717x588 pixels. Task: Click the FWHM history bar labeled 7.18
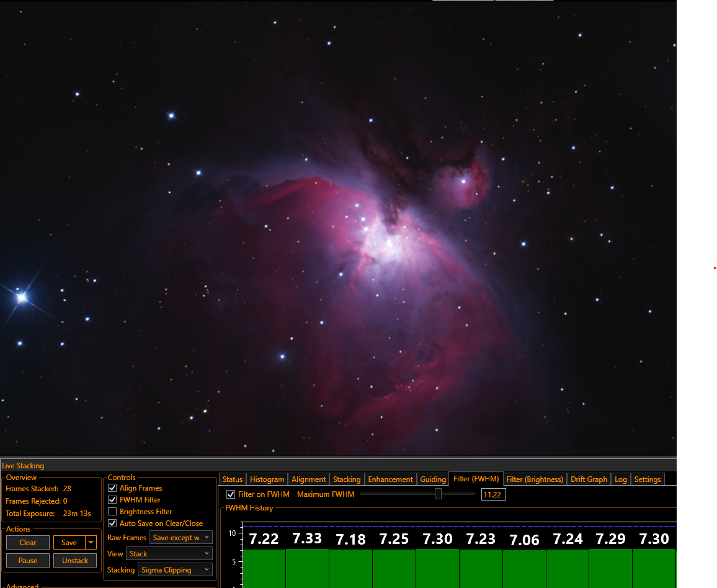(x=350, y=569)
